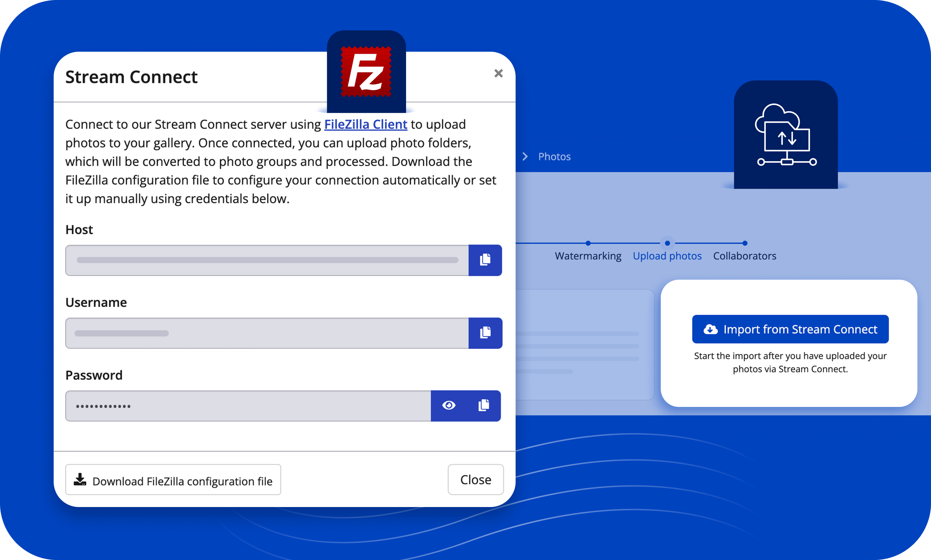Open the Collaborators step
This screenshot has height=560, width=931.
point(744,256)
